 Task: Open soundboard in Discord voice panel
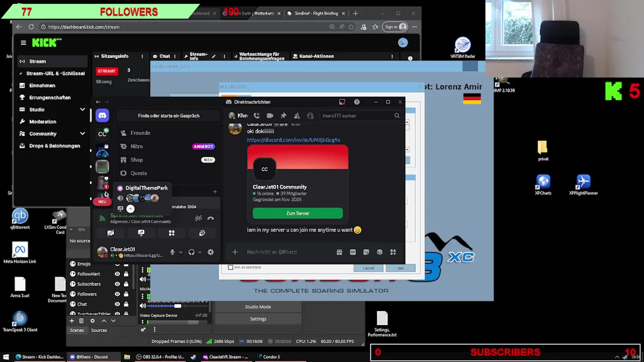click(x=202, y=233)
